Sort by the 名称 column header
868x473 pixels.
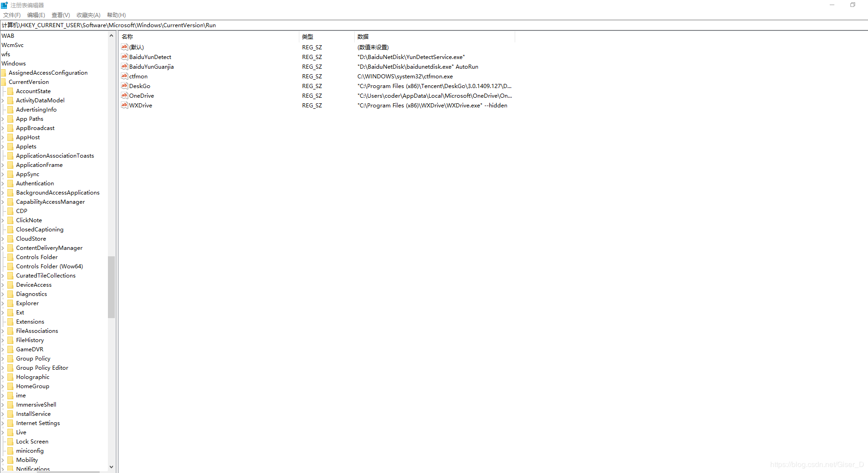pos(209,36)
